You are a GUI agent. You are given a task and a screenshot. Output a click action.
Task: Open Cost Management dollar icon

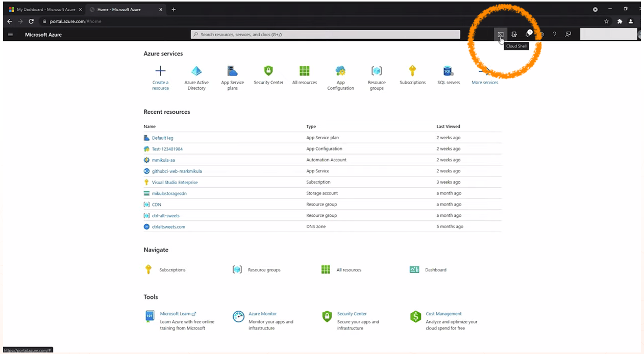point(416,316)
